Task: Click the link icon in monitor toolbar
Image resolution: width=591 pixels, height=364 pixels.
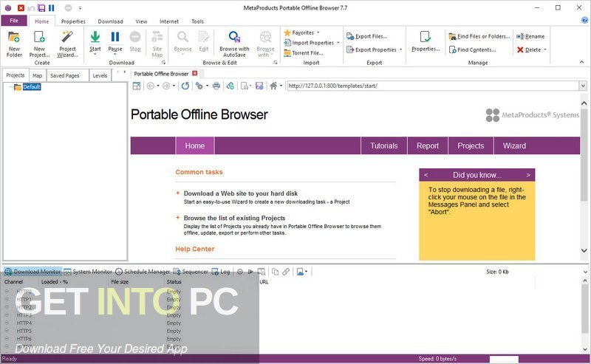Action: coord(286,271)
